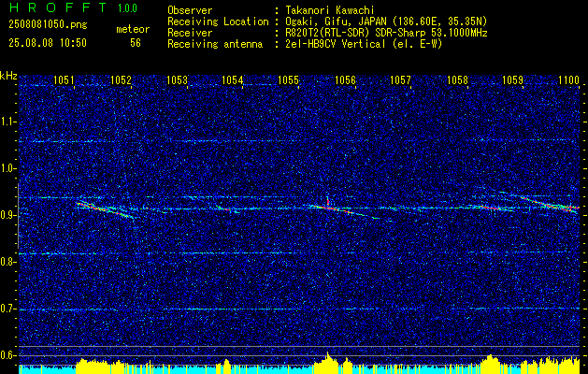Click the HROFFT 1.0.0 title text

pyautogui.click(x=73, y=7)
